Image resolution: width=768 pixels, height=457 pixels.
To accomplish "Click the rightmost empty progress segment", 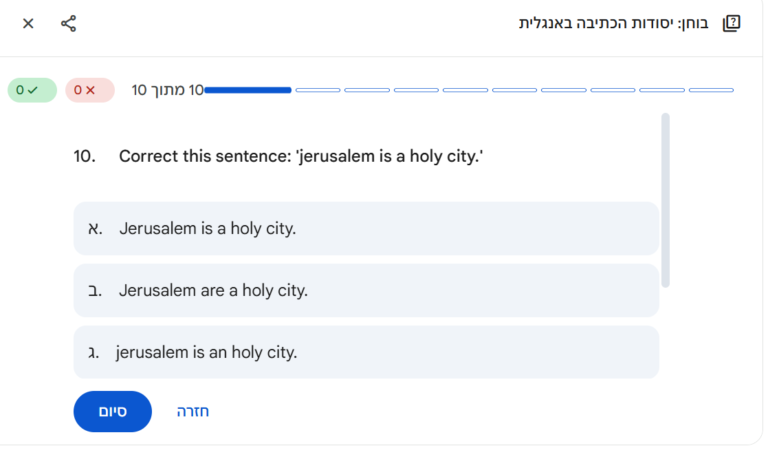I will tap(711, 90).
